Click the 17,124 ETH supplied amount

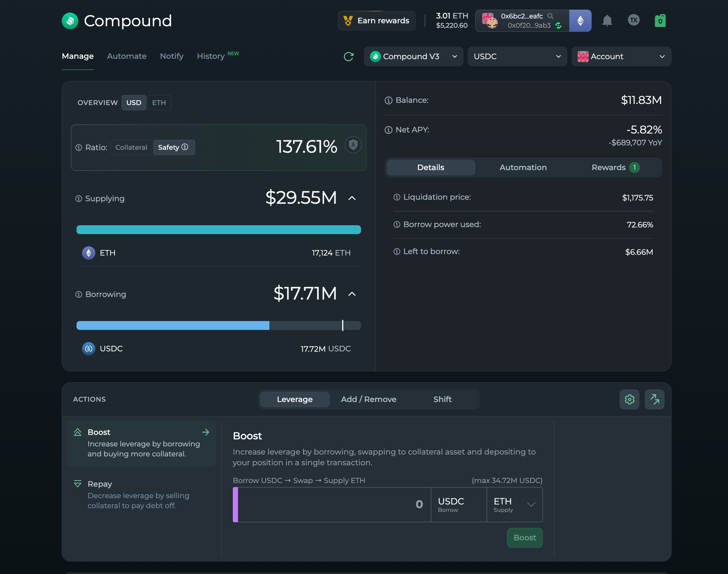pos(331,253)
